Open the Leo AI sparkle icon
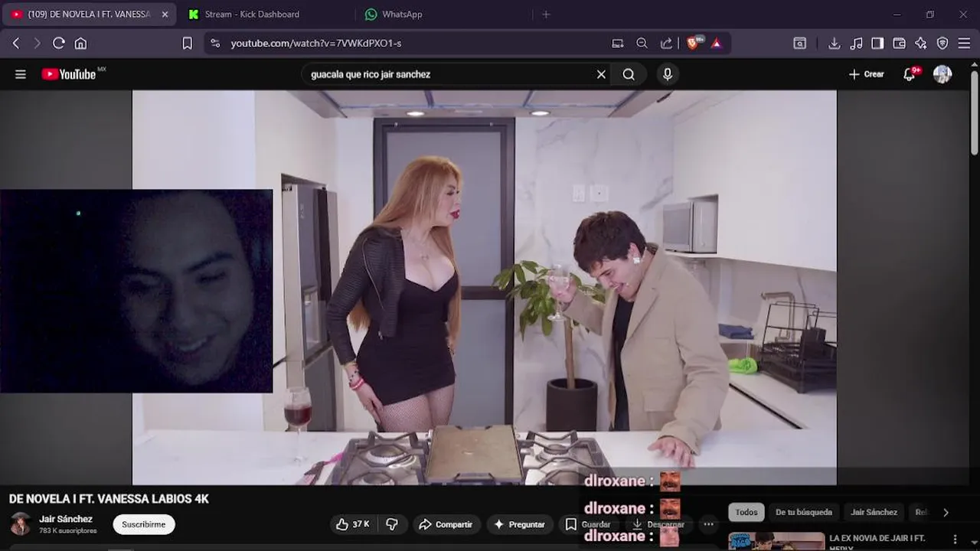Screen dimensions: 980x551 tap(921, 44)
